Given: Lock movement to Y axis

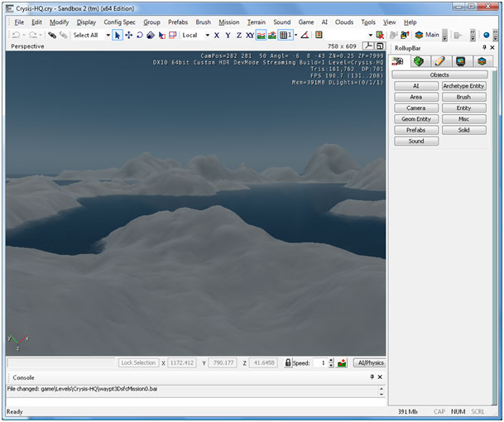Looking at the screenshot, I should [x=228, y=35].
